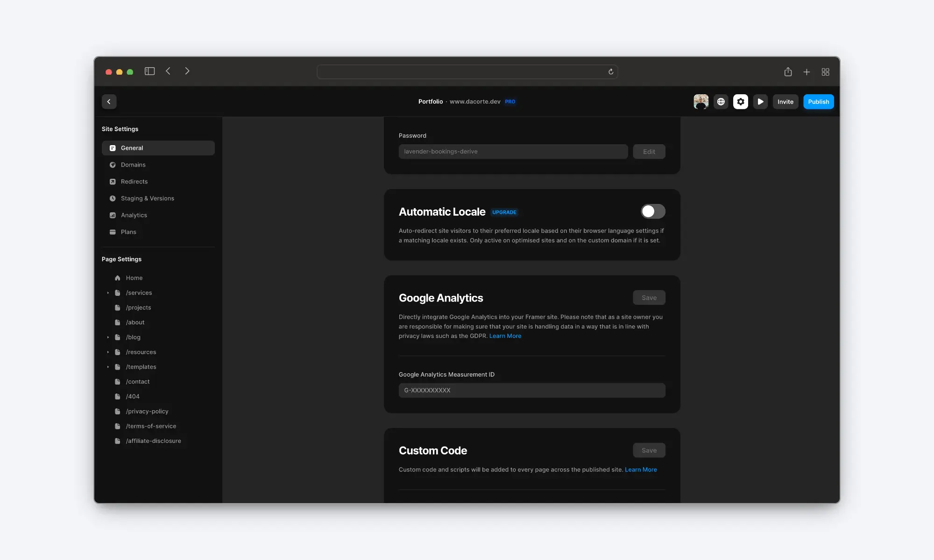Click the Settings gear icon in toolbar
The width and height of the screenshot is (934, 560).
[x=741, y=101]
